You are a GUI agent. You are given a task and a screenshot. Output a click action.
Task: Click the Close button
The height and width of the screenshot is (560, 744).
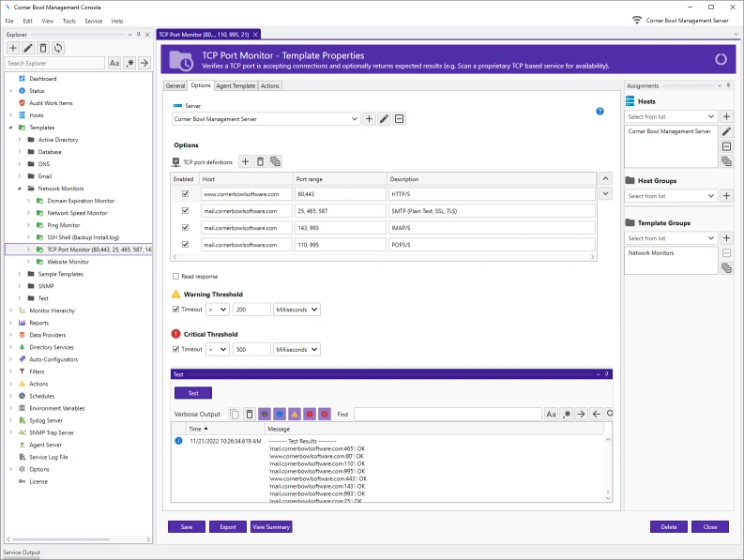coord(710,527)
